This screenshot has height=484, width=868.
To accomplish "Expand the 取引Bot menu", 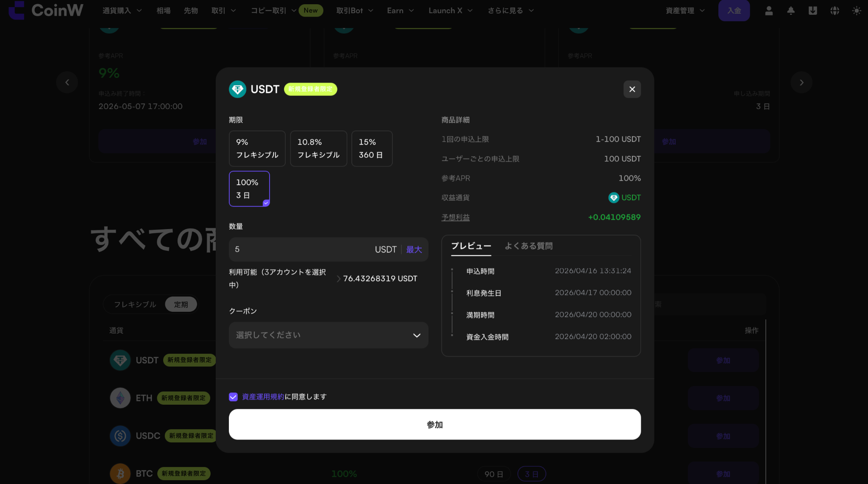I will [355, 11].
